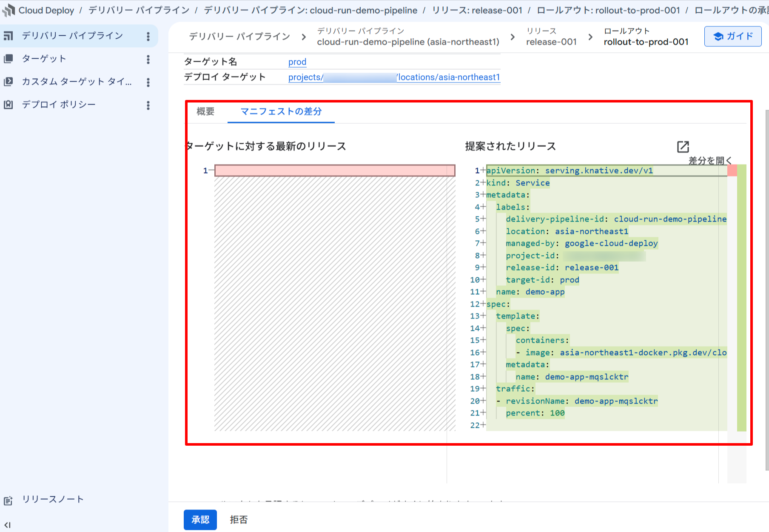Click line 'target-id: prod'
Screen dimensions: 769x532
pos(542,280)
